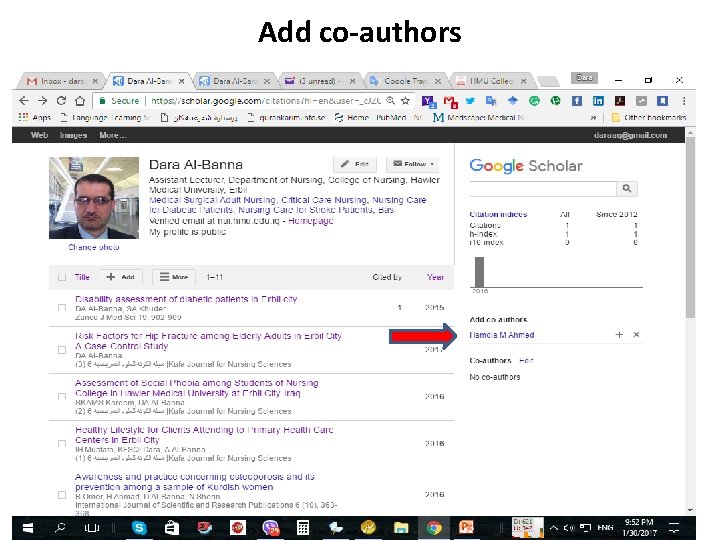The image size is (720, 540).
Task: Open the Apps bookmarks shortcut
Action: click(35, 118)
